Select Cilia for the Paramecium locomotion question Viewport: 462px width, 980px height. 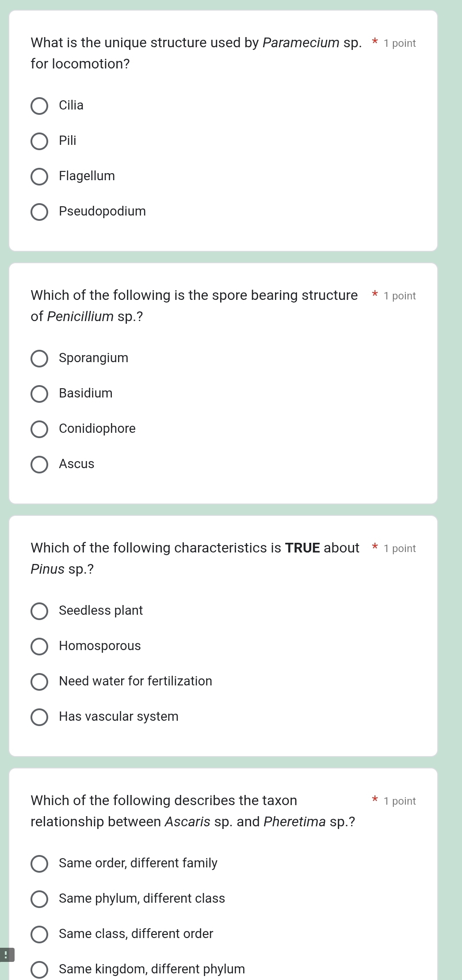click(40, 106)
